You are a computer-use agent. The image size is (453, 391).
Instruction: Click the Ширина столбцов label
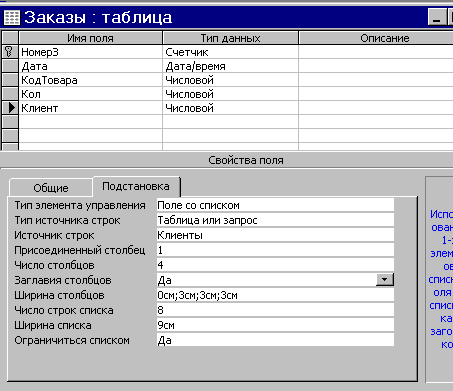[59, 295]
